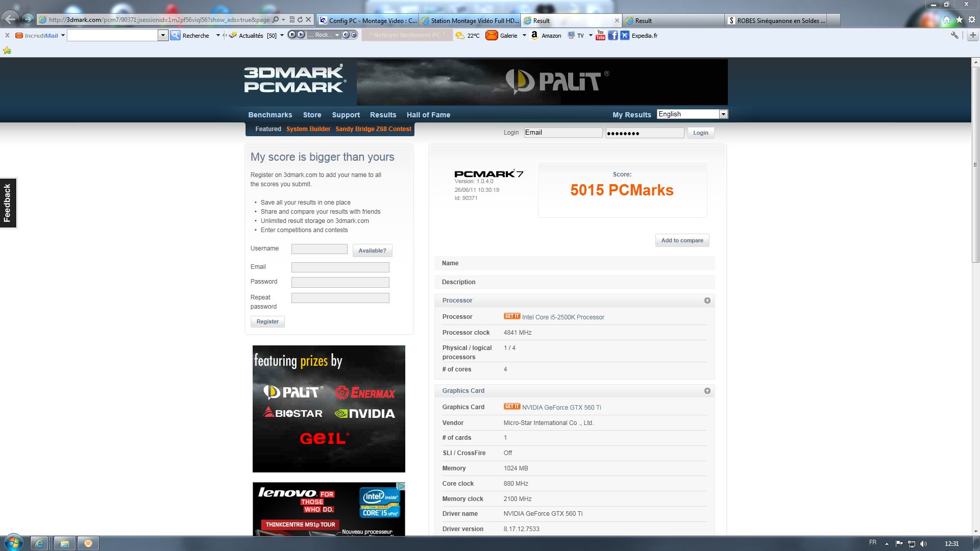Screen dimensions: 980x551
Task: Open the Facebook toolbar shortcut
Action: click(612, 35)
